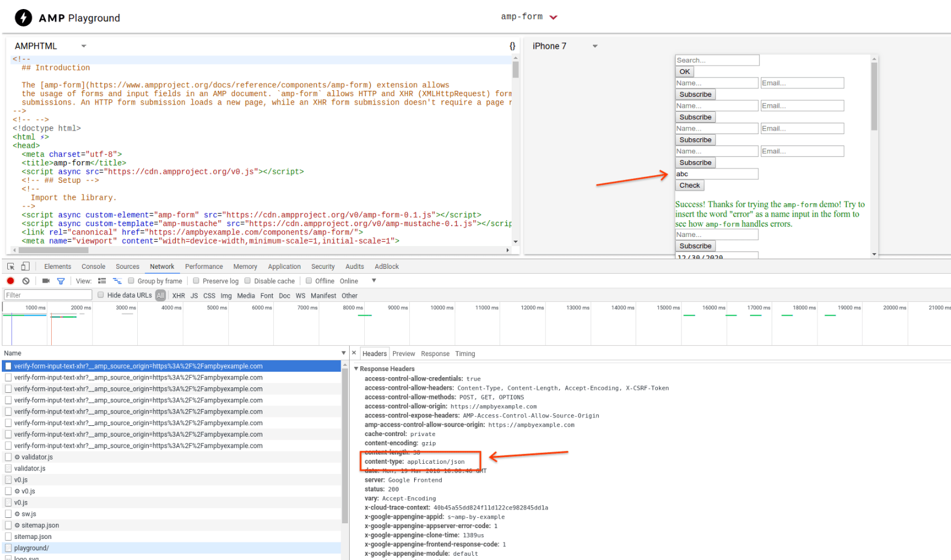Click the capture screenshots camera icon
Viewport: 951px width, 560px height.
(x=46, y=281)
